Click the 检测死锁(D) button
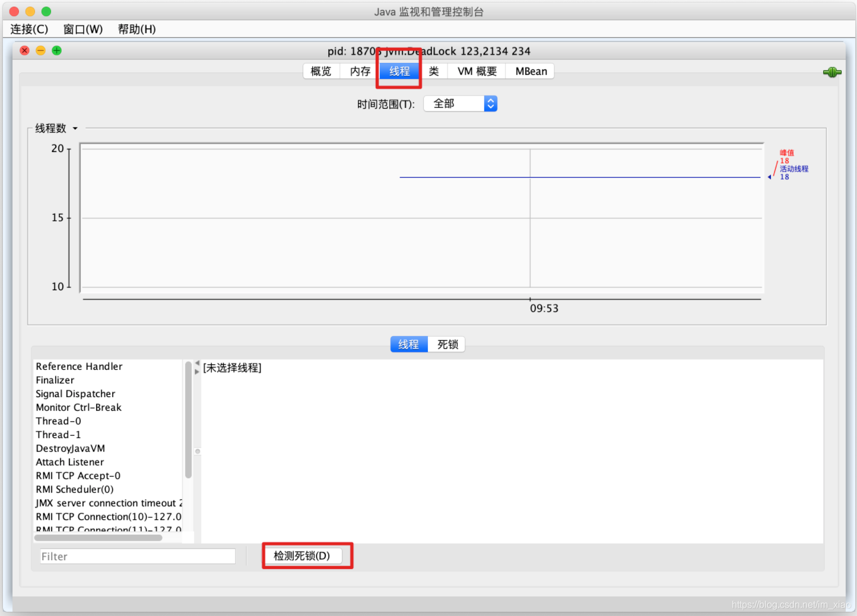857x616 pixels. (302, 556)
